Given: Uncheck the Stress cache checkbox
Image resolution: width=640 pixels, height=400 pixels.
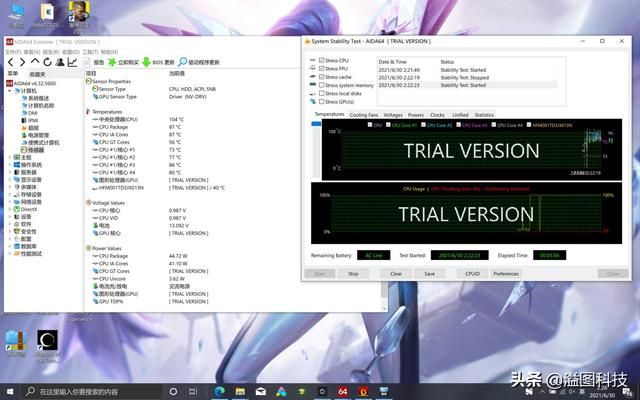Looking at the screenshot, I should click(x=322, y=77).
